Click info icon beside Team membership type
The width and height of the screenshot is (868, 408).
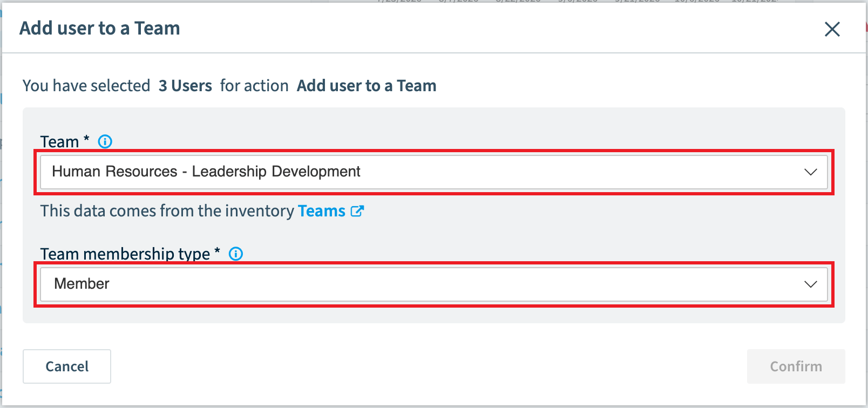click(x=236, y=254)
